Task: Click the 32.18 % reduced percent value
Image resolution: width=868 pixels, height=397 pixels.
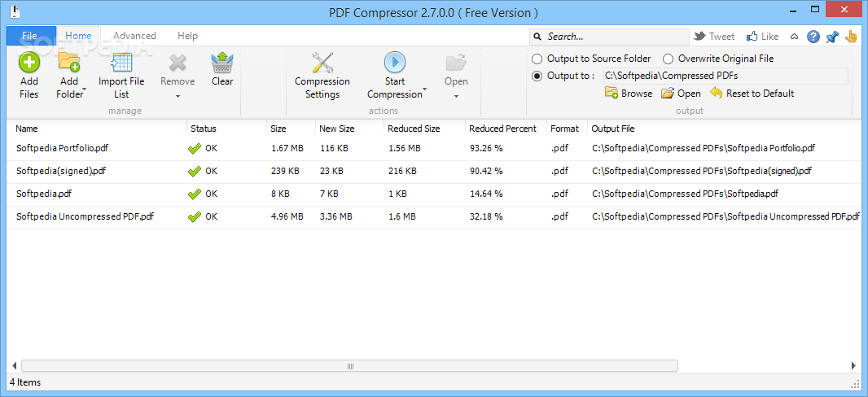Action: point(486,216)
